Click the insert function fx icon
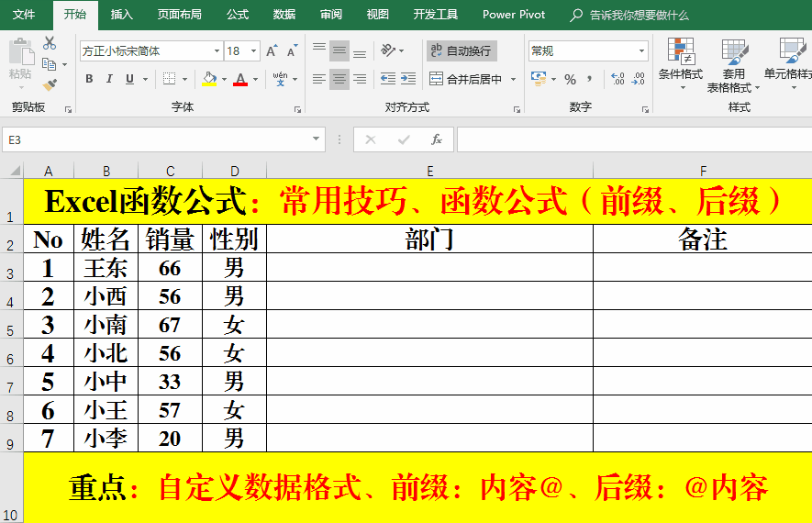The image size is (812, 523). point(437,140)
